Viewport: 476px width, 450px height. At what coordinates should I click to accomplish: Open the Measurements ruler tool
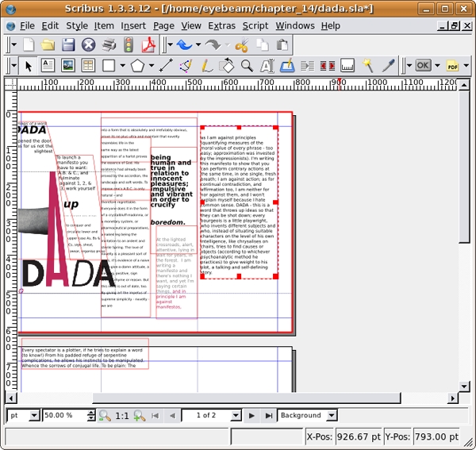pyautogui.click(x=348, y=65)
